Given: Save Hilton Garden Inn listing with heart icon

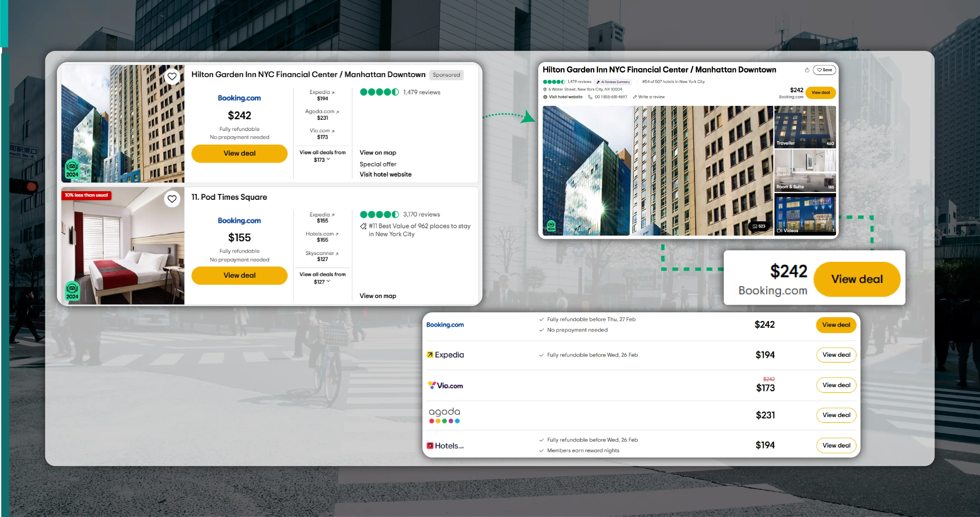Looking at the screenshot, I should click(x=172, y=77).
